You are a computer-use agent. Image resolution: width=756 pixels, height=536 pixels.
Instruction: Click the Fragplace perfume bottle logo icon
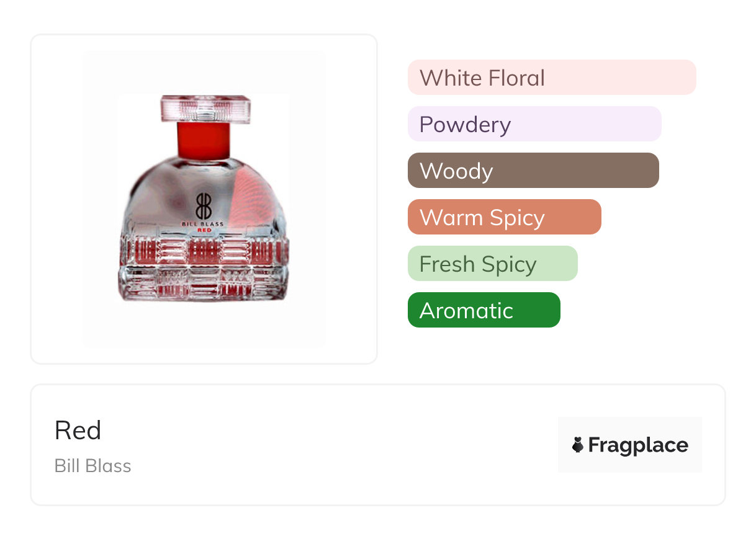[x=578, y=445]
